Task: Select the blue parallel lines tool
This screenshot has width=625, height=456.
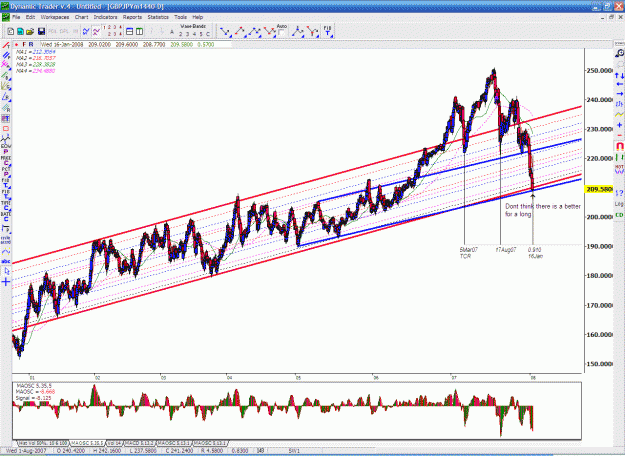Action: (6, 55)
